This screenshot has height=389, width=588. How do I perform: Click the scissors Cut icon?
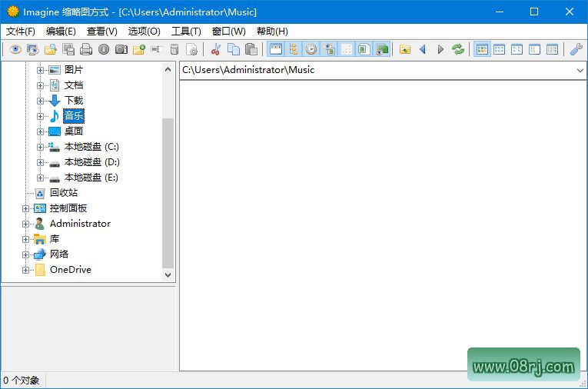pyautogui.click(x=216, y=49)
